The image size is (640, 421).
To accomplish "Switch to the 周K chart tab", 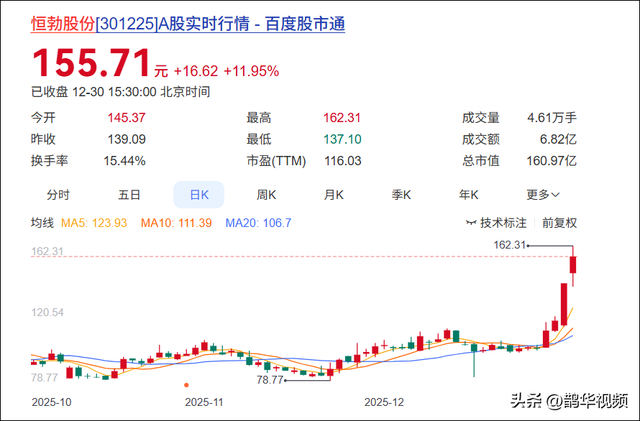I will pyautogui.click(x=266, y=195).
